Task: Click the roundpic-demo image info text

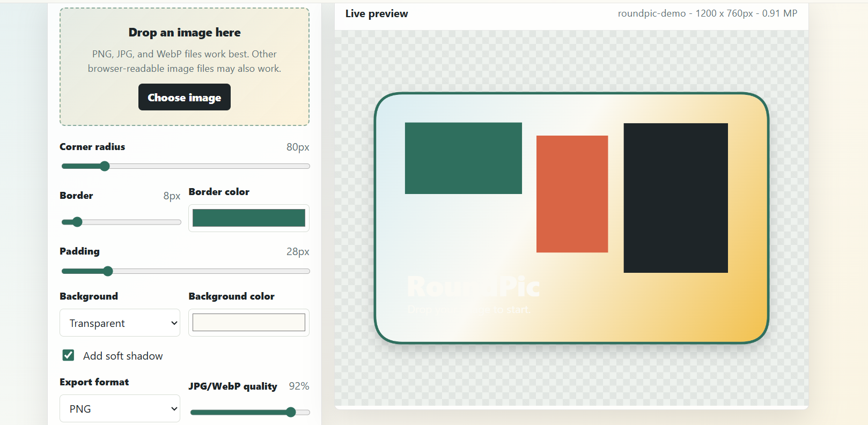Action: click(708, 13)
